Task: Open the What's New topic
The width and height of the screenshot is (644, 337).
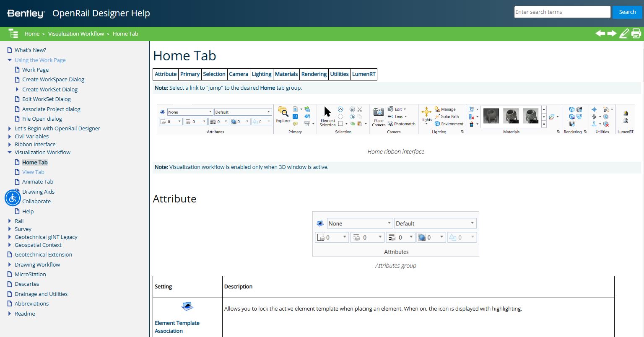Action: 30,50
